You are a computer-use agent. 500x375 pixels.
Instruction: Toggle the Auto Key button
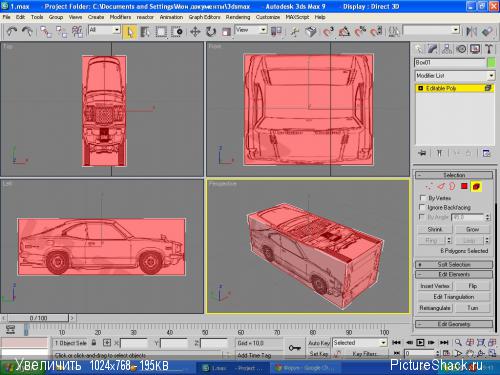click(319, 343)
